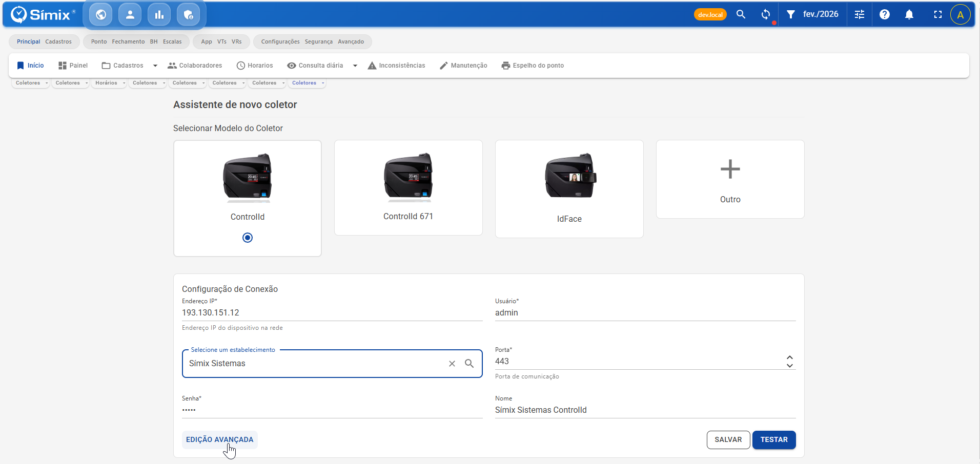Select the Horários open-page tab
The height and width of the screenshot is (464, 980).
coord(106,83)
